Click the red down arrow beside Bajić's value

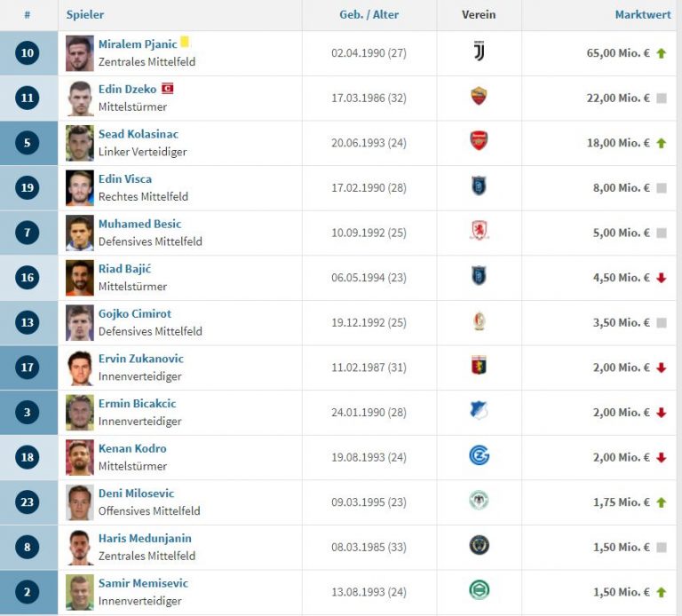(x=661, y=278)
